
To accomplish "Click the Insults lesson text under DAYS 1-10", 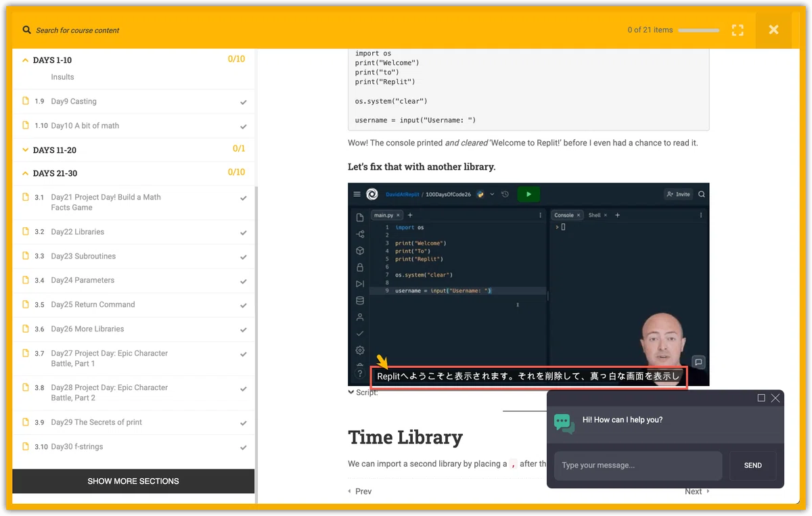I will (x=62, y=77).
